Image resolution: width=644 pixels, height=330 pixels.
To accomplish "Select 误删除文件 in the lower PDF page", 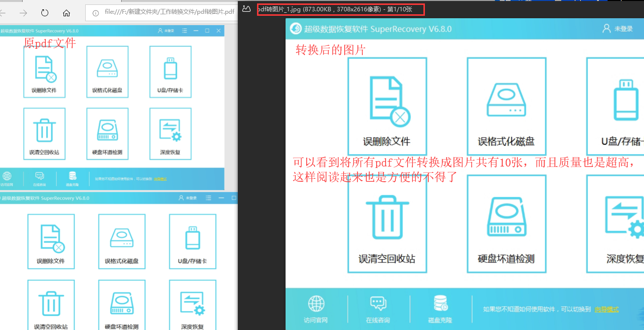I will [51, 241].
